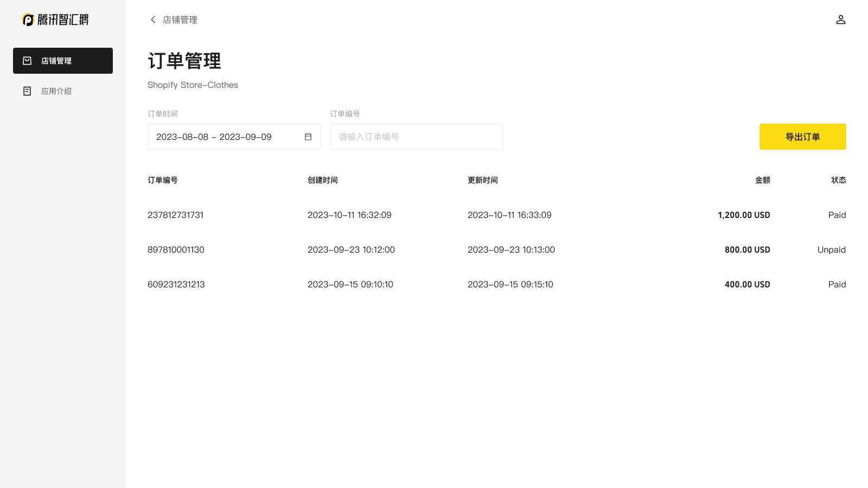This screenshot has height=488, width=868.
Task: Click the 1,200.00 USD amount
Action: 744,215
